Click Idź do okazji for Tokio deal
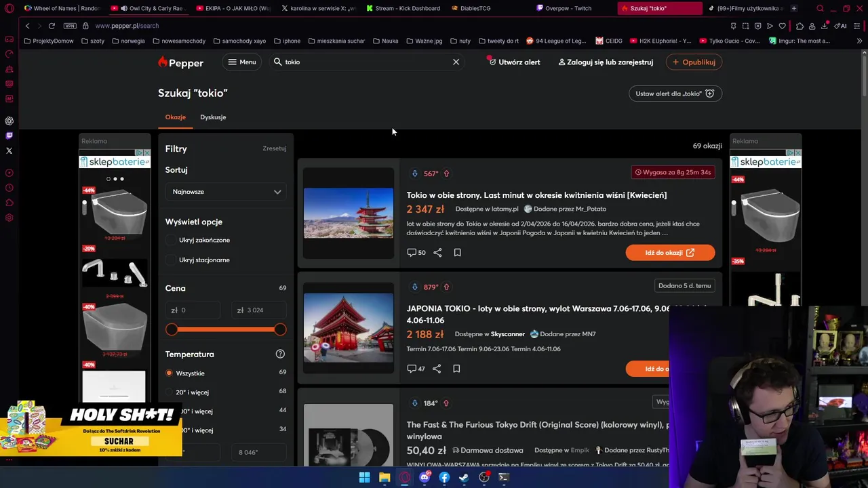 tap(670, 253)
